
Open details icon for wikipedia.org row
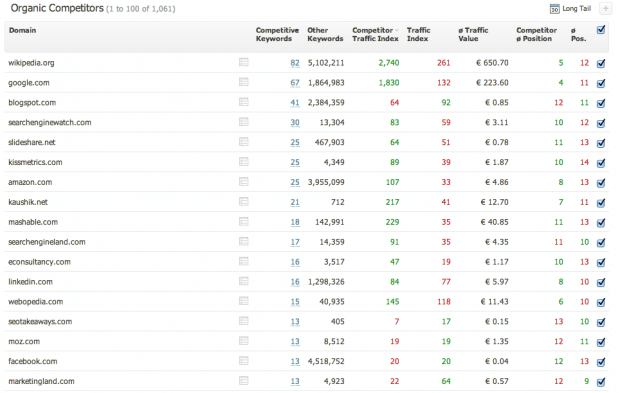tap(244, 62)
